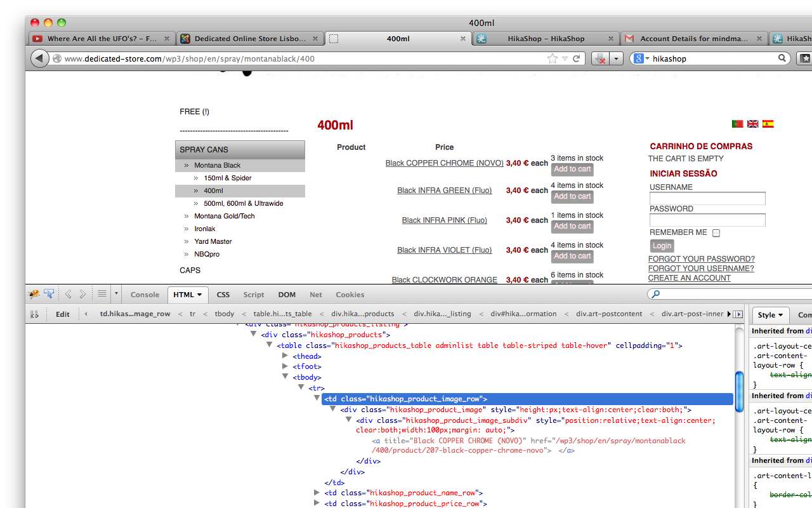Viewport: 812px width, 508px height.
Task: Click the break on mutate icon beside Edit
Action: [x=34, y=314]
